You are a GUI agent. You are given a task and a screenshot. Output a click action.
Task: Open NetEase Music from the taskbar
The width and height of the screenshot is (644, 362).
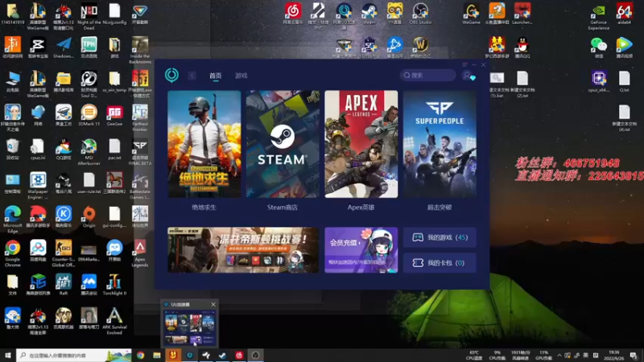(x=239, y=356)
